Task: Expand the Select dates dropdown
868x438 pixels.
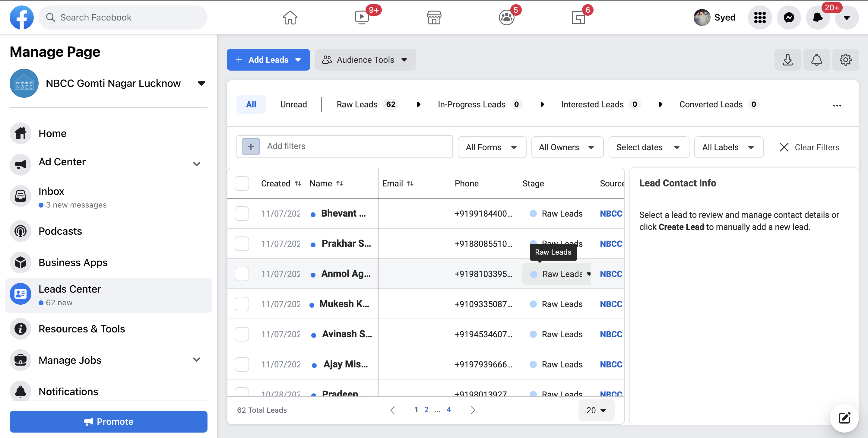Action: [x=648, y=147]
